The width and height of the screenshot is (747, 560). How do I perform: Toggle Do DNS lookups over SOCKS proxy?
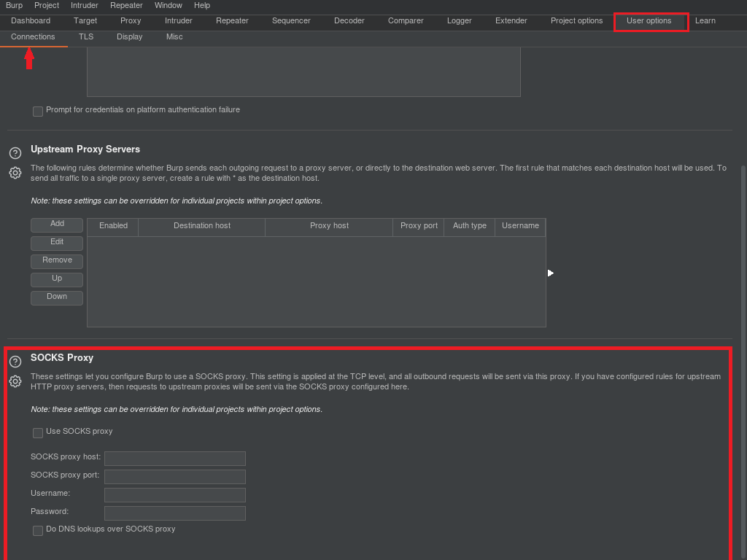[x=38, y=531]
